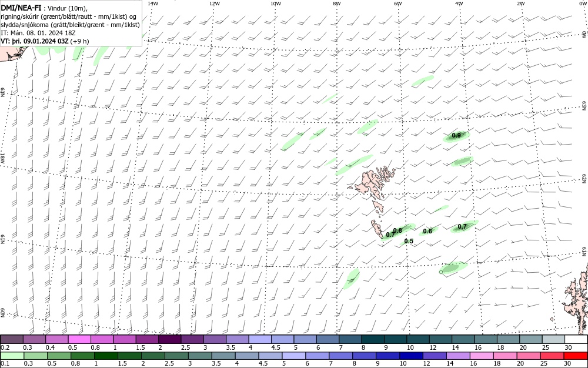Select the 0.8 precipitation value south of the Faroes
588x368 pixels.
[x=397, y=230]
